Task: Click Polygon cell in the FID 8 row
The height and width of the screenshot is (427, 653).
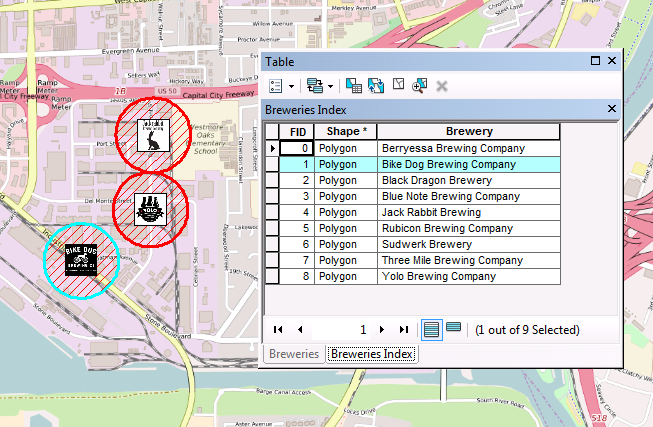Action: [346, 276]
